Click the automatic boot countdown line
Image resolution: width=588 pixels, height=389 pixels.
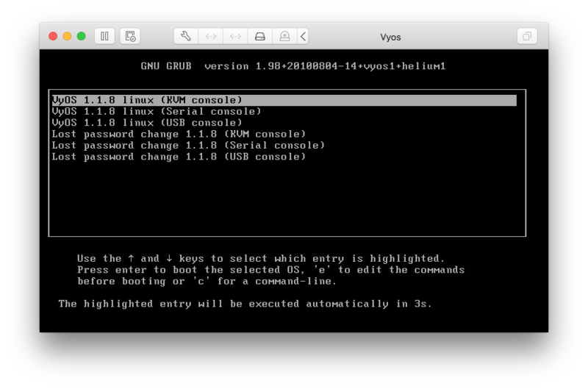pyautogui.click(x=245, y=304)
